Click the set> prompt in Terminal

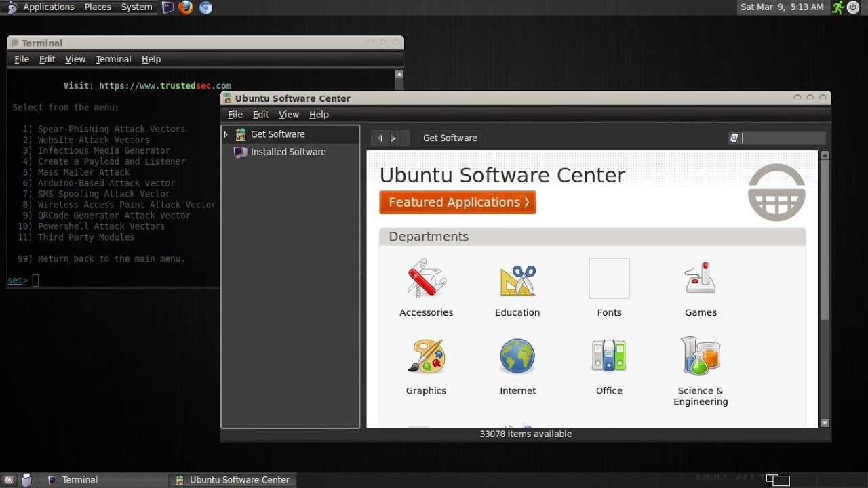pyautogui.click(x=18, y=281)
